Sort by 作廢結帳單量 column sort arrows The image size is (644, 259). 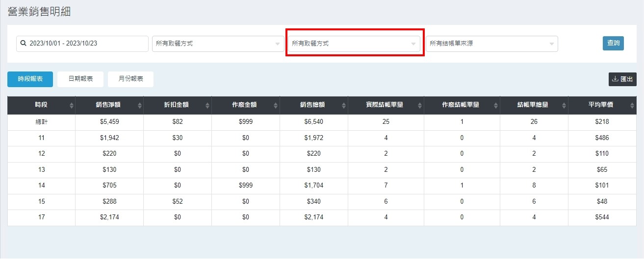point(496,105)
